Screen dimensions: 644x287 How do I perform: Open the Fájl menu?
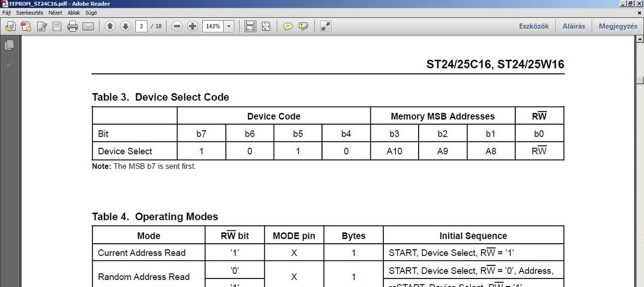tap(7, 13)
